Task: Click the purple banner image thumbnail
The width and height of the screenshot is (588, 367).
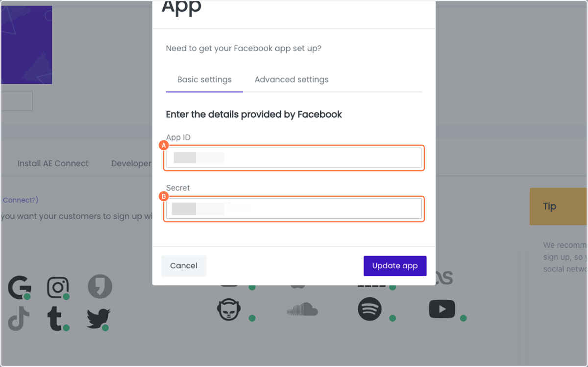Action: pyautogui.click(x=26, y=45)
